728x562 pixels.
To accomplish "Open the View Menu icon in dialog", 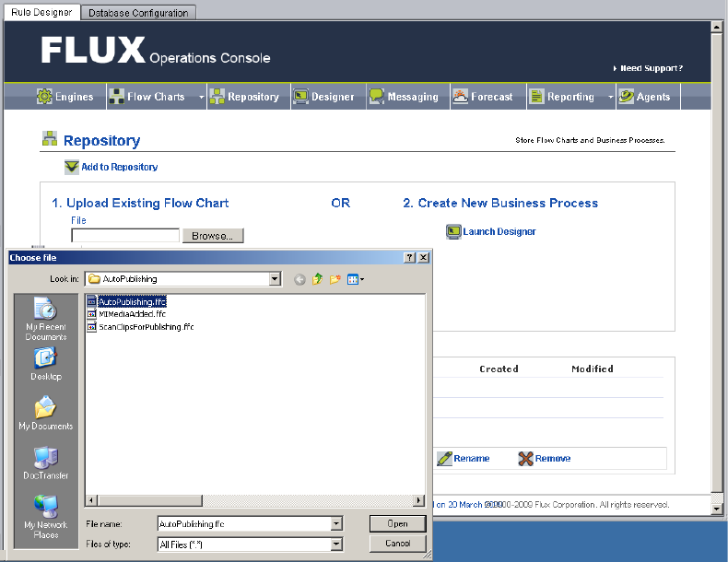I will (x=356, y=279).
